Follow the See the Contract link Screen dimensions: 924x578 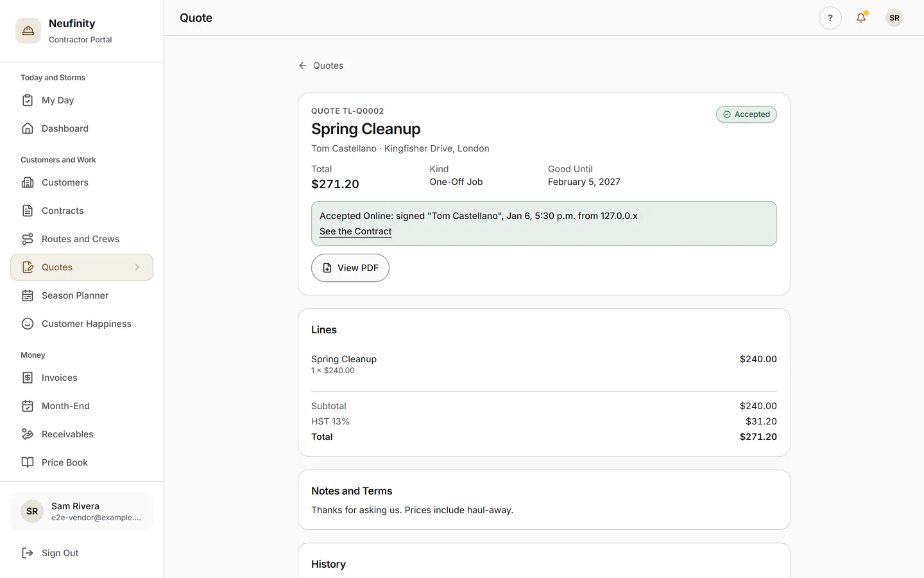[x=355, y=231]
